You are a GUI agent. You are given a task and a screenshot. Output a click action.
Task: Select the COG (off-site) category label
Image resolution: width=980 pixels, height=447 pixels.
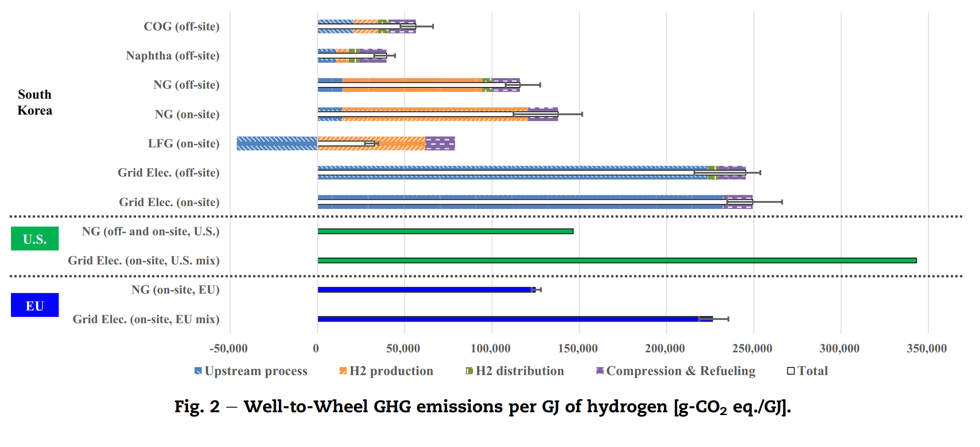pyautogui.click(x=181, y=26)
